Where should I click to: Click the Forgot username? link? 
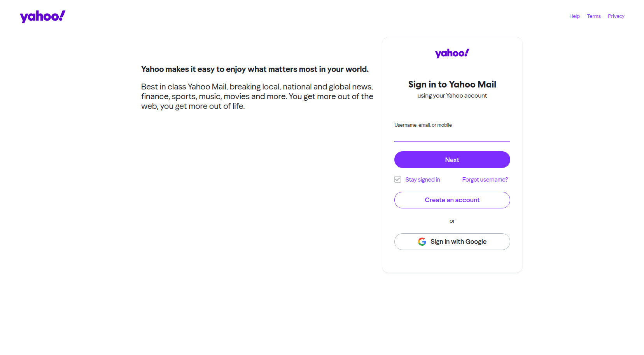pyautogui.click(x=485, y=180)
